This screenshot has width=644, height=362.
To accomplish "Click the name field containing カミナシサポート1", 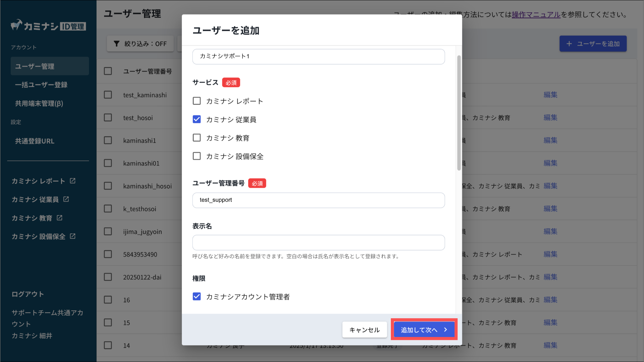I will coord(319,56).
